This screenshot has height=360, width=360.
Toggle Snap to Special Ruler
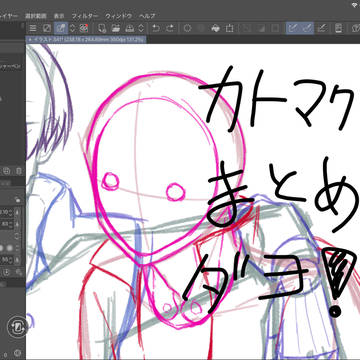(x=307, y=28)
